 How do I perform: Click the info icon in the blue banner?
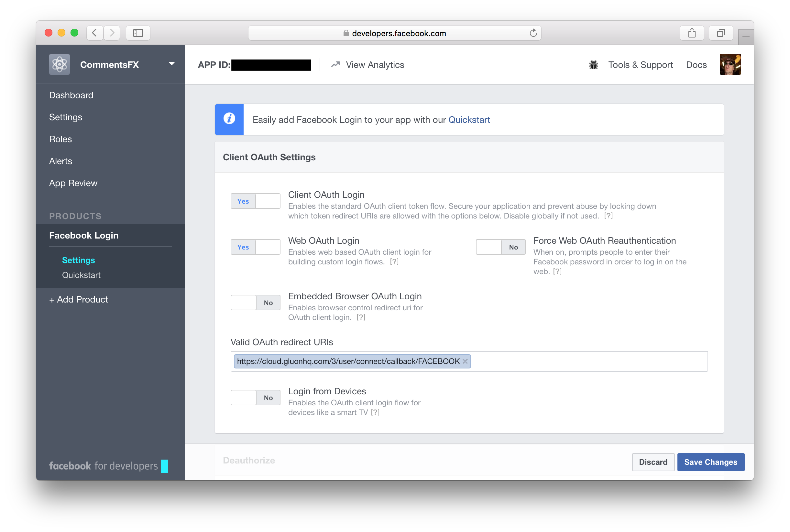pos(229,119)
